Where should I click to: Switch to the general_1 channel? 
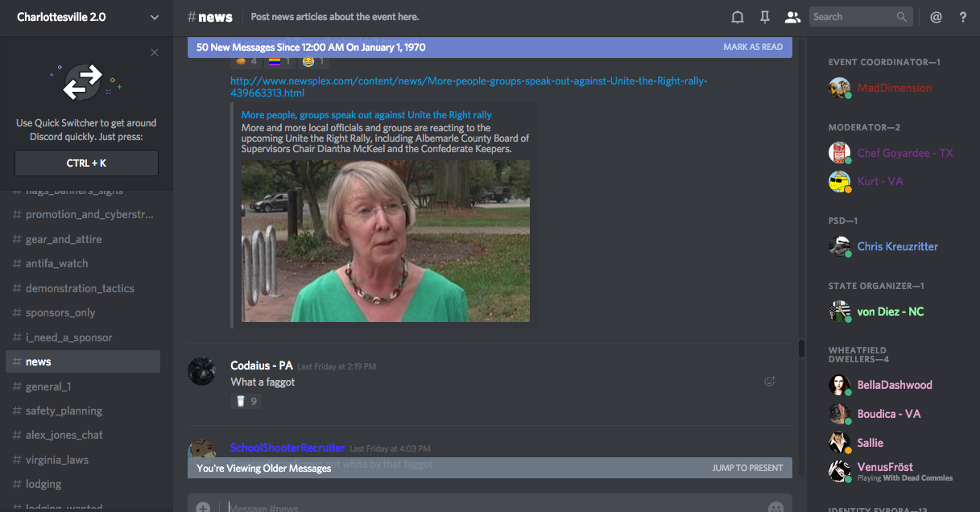point(48,386)
